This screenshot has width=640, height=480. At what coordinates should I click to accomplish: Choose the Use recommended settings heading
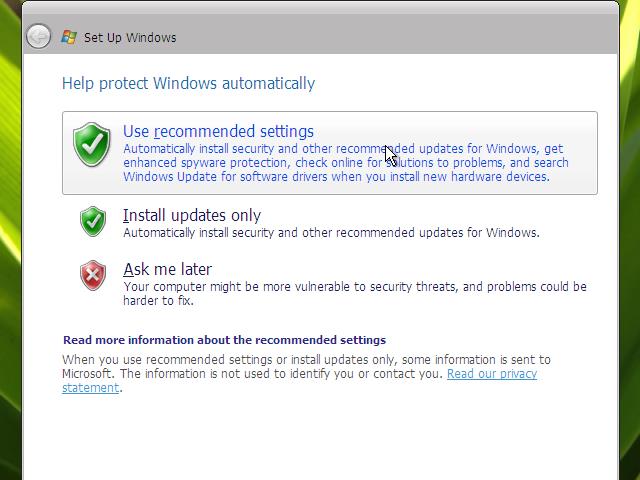point(218,131)
